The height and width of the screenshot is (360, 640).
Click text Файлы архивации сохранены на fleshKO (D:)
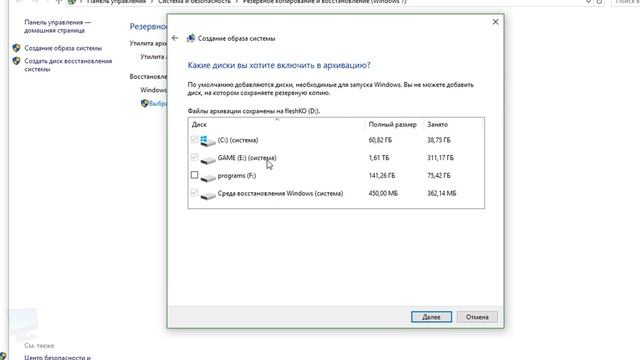(x=254, y=111)
